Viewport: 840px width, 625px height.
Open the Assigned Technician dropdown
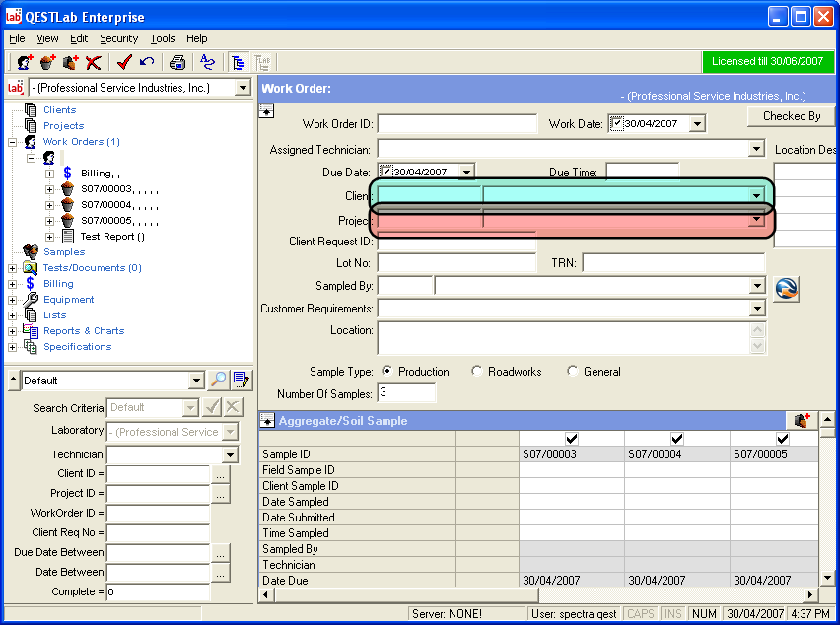click(756, 150)
